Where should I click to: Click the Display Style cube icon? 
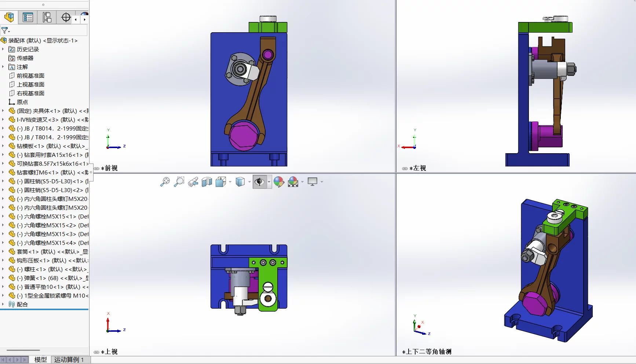point(240,182)
